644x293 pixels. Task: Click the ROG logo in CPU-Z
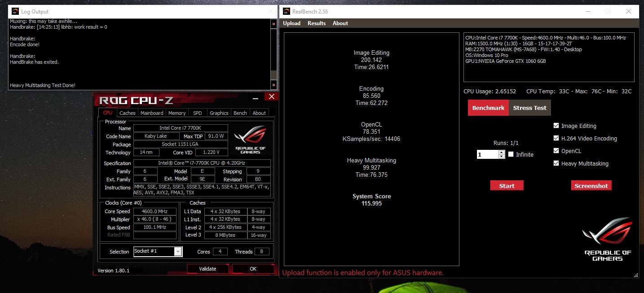pyautogui.click(x=250, y=140)
